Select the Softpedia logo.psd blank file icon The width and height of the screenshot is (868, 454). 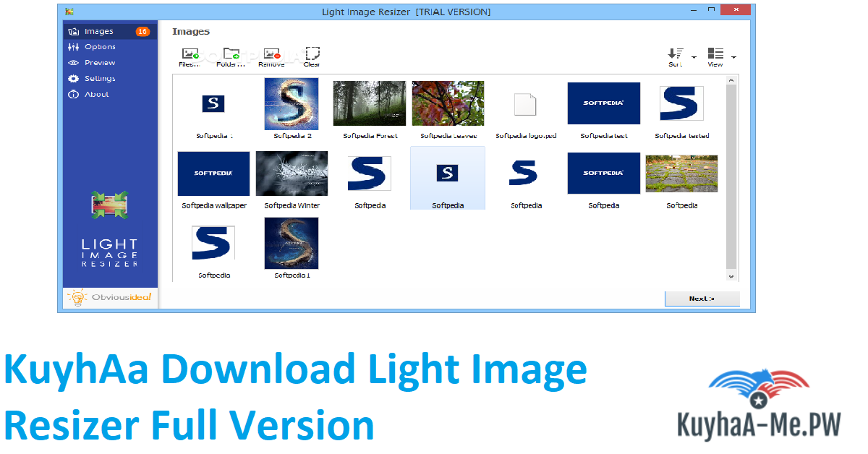(526, 104)
